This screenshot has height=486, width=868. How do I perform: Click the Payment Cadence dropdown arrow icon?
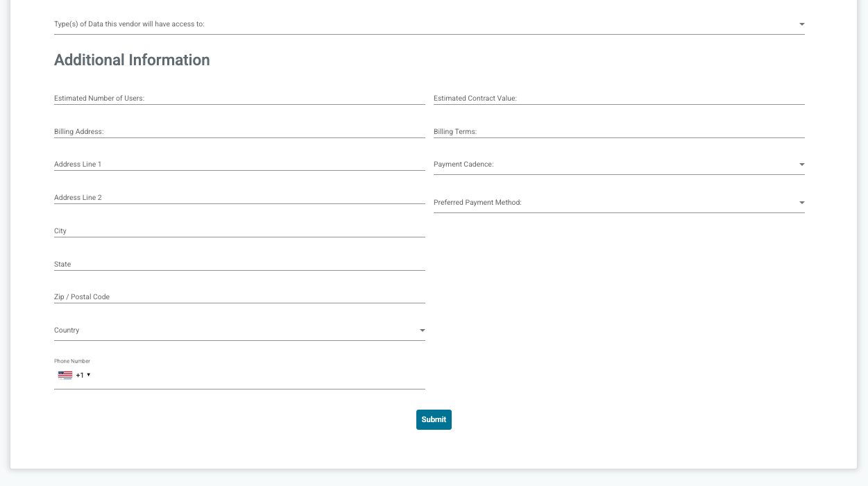click(x=801, y=165)
